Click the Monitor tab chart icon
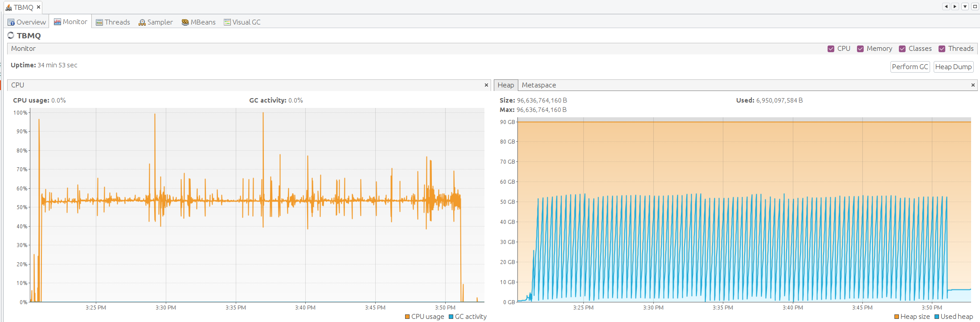 point(57,22)
